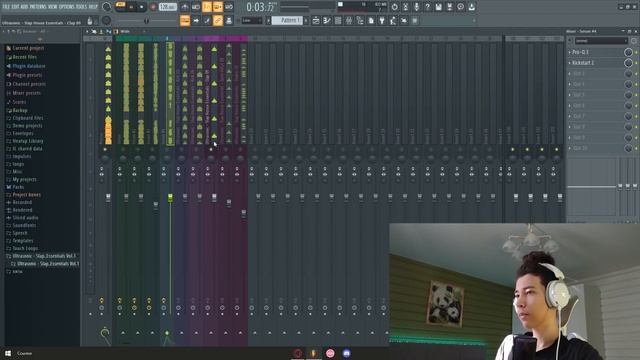Toggle the metronome icon
This screenshot has width=640, height=360.
185,7
